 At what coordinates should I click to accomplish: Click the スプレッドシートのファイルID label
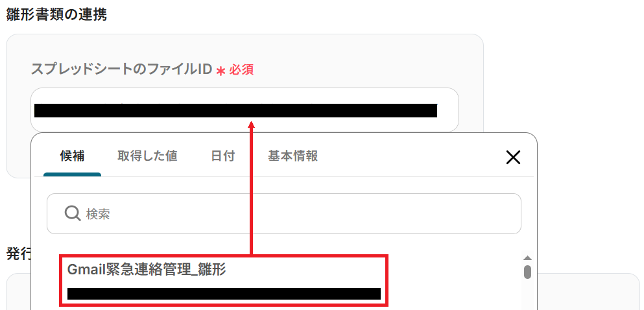pyautogui.click(x=121, y=69)
